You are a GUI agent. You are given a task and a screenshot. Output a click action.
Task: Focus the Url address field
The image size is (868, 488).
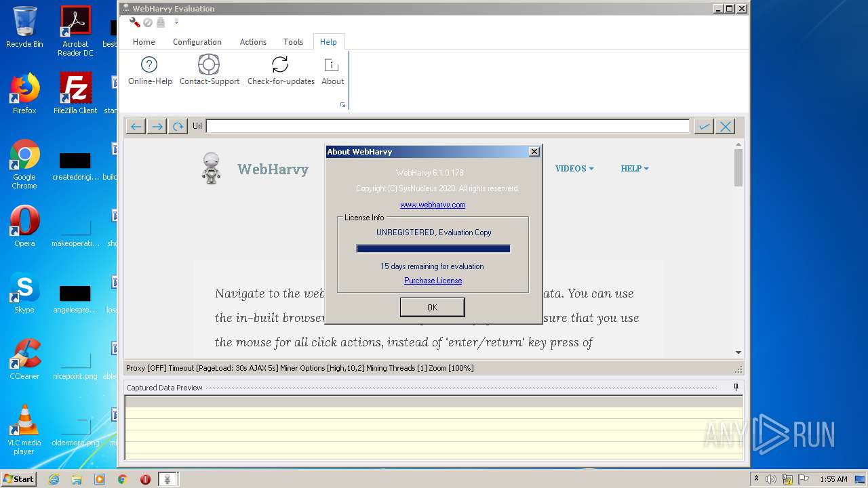448,126
